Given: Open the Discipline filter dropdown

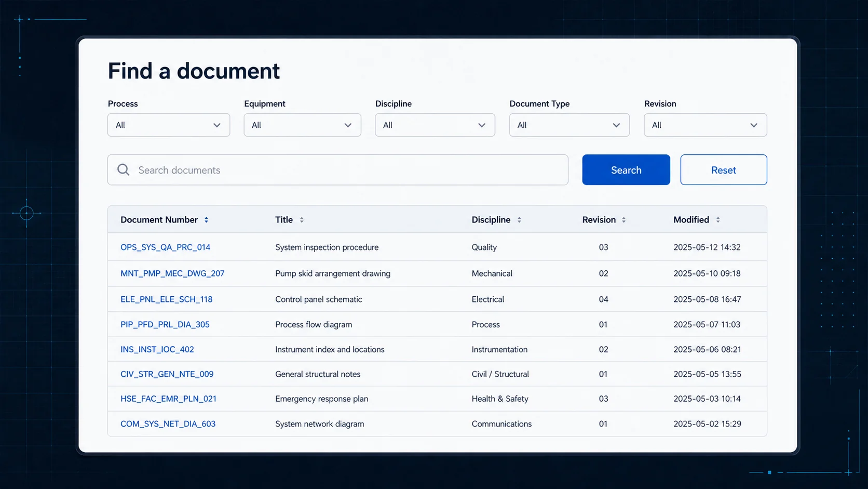Looking at the screenshot, I should (x=435, y=125).
